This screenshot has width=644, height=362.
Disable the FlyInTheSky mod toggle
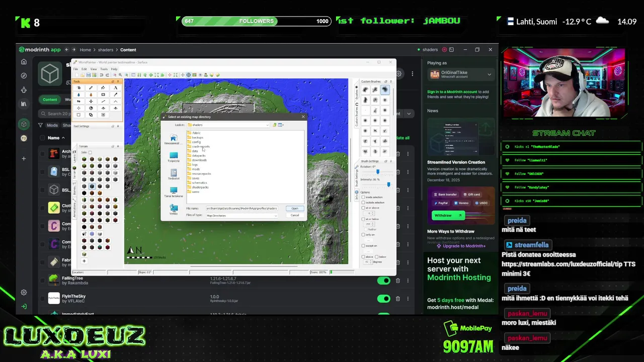coord(383,299)
